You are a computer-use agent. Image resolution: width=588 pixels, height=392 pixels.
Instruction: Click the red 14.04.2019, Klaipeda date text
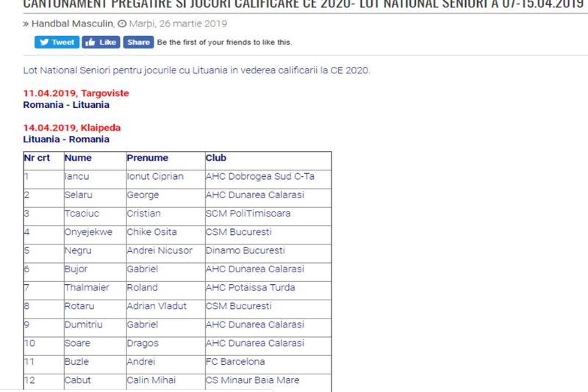[x=72, y=128]
